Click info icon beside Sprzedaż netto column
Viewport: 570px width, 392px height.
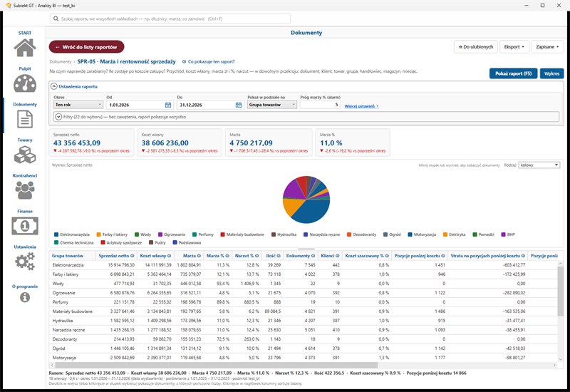133,256
